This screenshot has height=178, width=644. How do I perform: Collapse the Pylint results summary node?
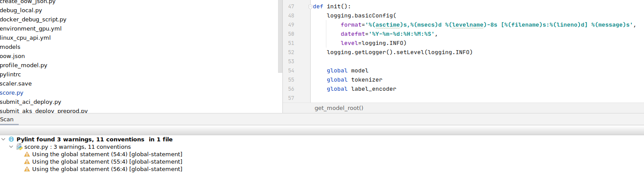(4, 140)
